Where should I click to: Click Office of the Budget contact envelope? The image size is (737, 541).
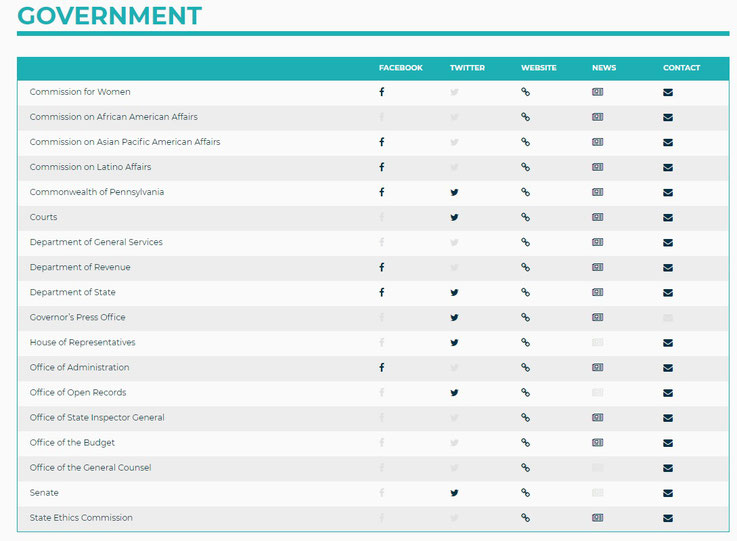(x=668, y=443)
